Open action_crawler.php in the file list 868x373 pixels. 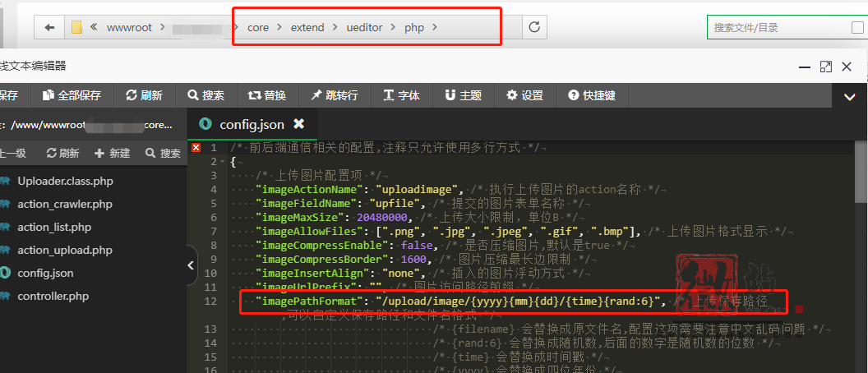click(x=65, y=205)
